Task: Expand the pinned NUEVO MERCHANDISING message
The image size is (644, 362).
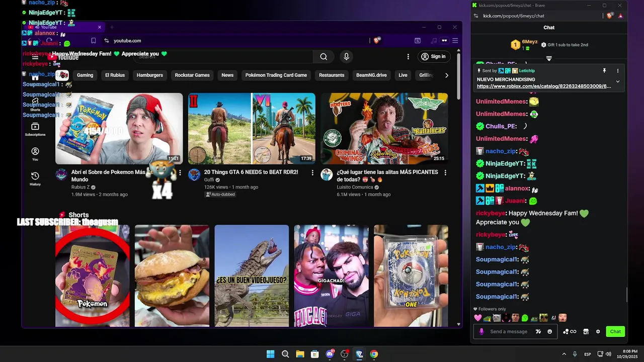Action: [618, 81]
